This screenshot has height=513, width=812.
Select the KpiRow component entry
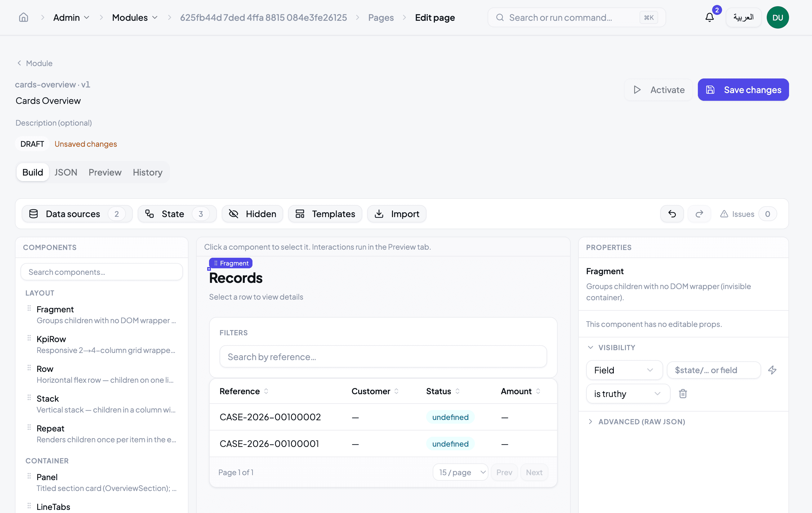[101, 344]
